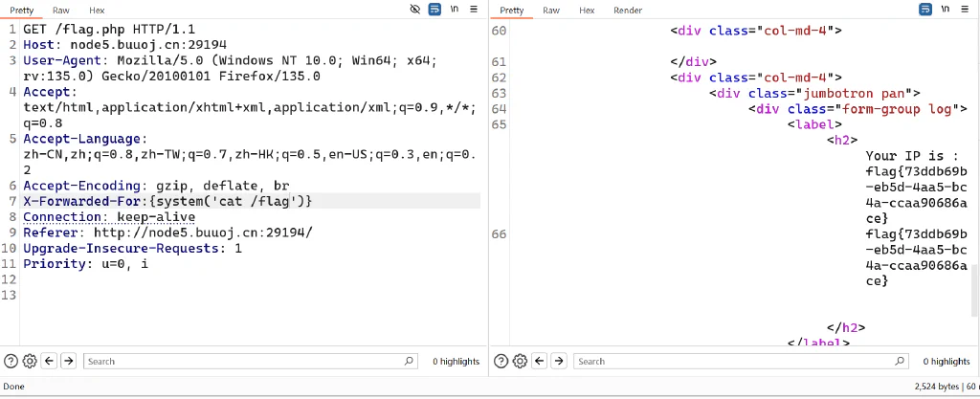
Task: Click the GET /flag.php HTTP/1.1 line
Action: [109, 30]
